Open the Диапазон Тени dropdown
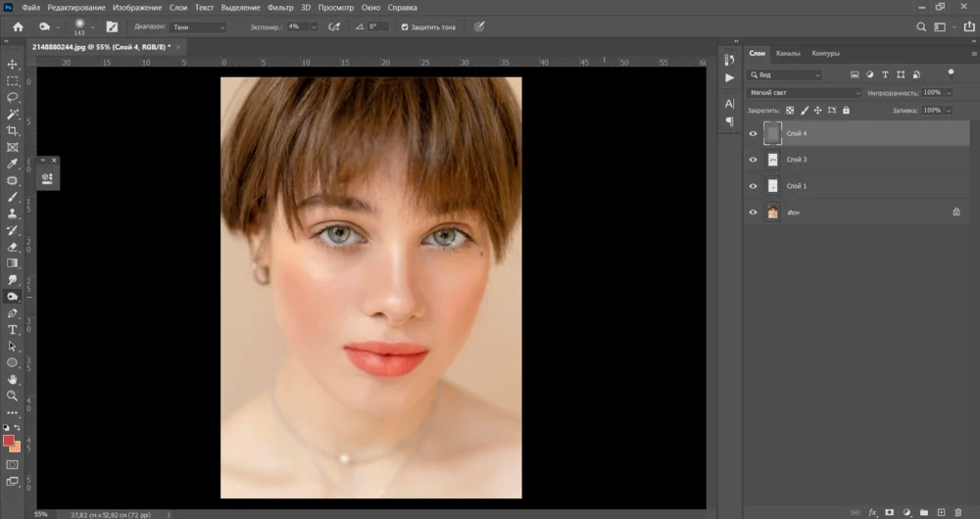 [x=197, y=27]
